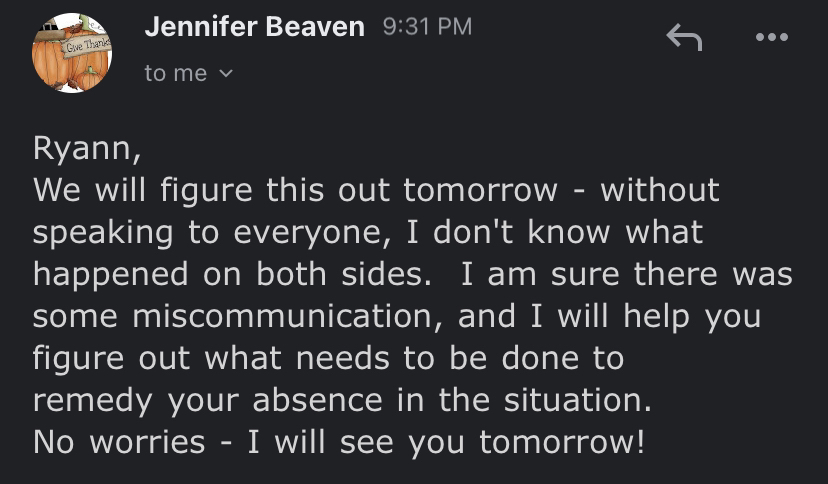Click the words "I am sure there was"
The height and width of the screenshot is (484, 828).
tap(627, 274)
